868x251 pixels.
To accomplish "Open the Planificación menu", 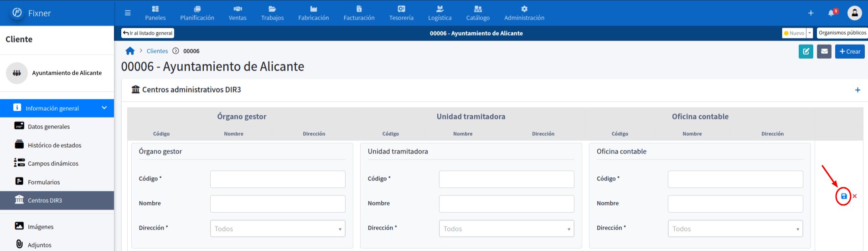I will click(x=197, y=13).
